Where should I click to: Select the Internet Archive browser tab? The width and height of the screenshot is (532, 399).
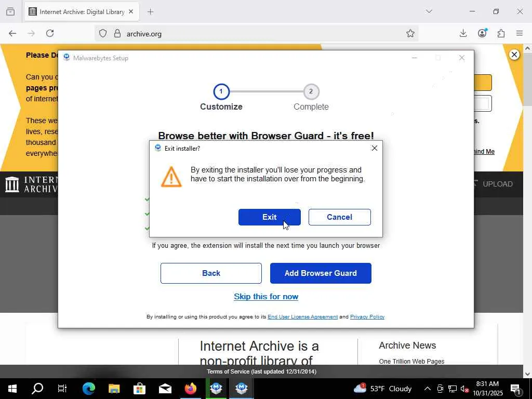pyautogui.click(x=82, y=12)
